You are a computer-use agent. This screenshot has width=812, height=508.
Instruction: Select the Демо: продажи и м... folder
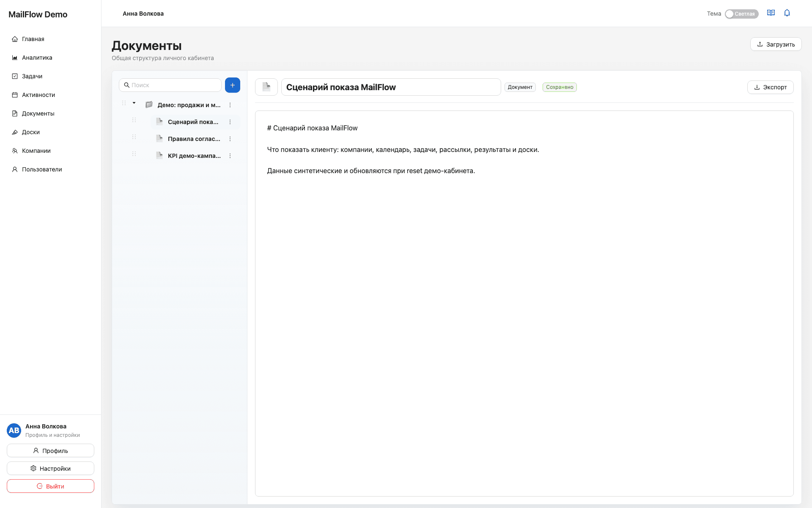(189, 105)
